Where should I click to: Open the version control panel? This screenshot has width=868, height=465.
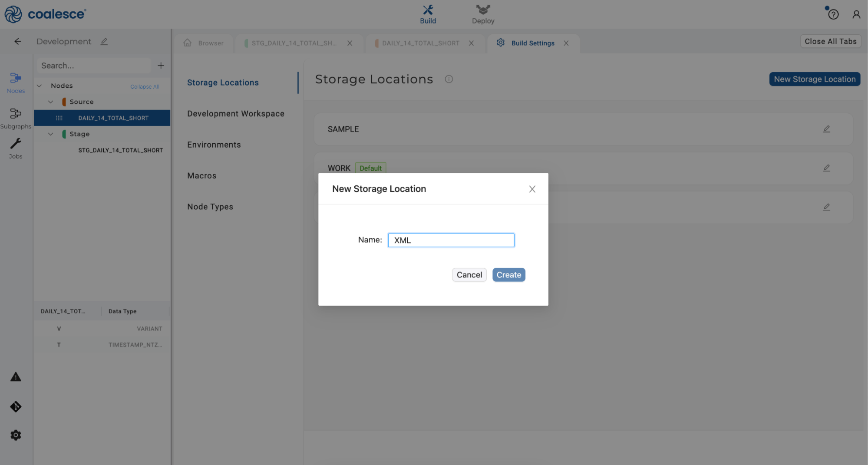coord(16,406)
